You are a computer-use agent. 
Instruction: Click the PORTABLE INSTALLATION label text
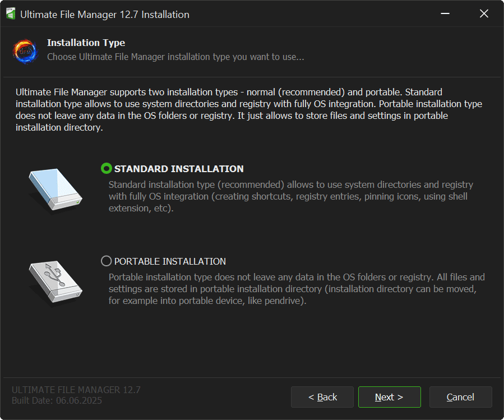pos(170,261)
